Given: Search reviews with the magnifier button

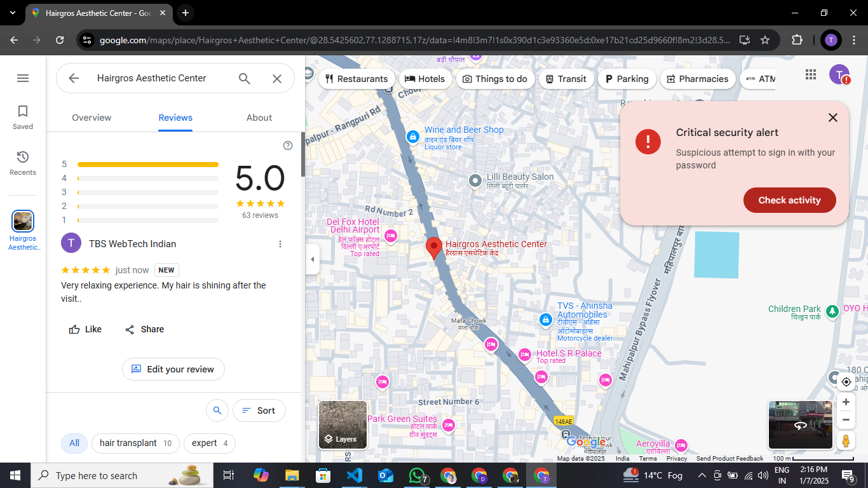Looking at the screenshot, I should pos(217,410).
